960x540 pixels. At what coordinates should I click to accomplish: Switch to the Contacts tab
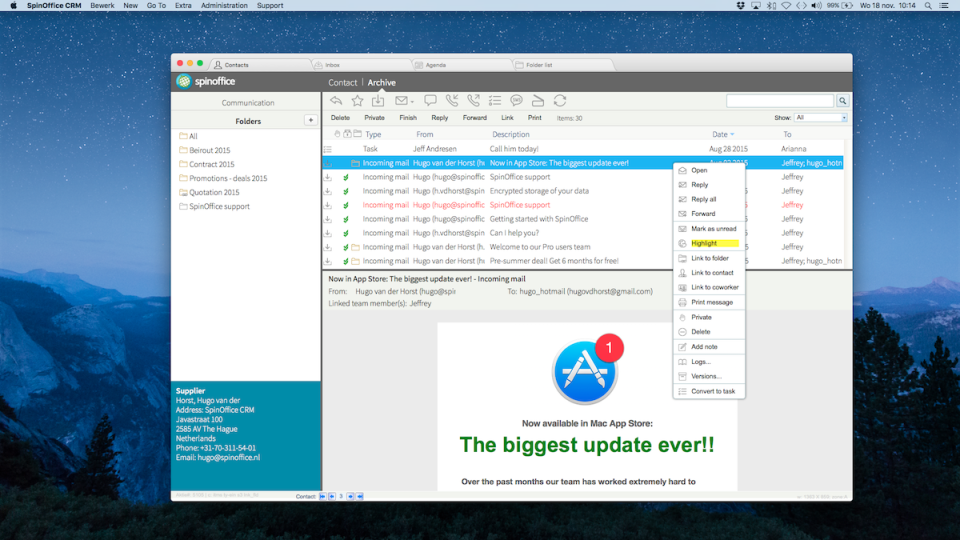coord(261,64)
